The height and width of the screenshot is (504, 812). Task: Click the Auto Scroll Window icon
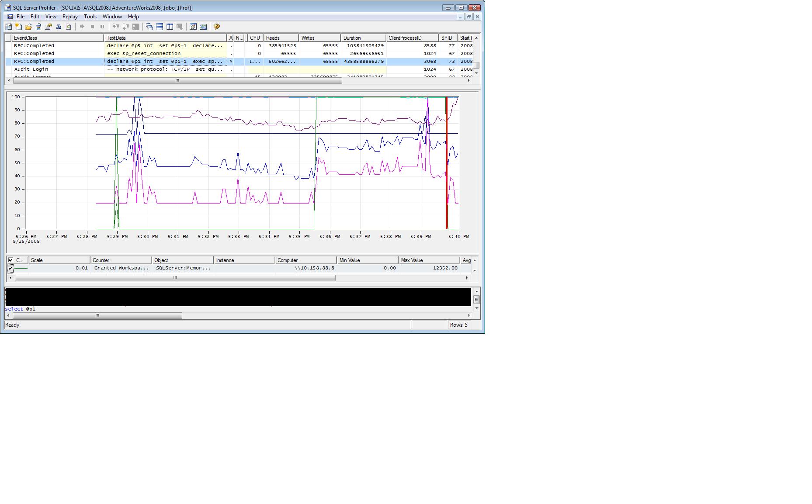click(180, 27)
